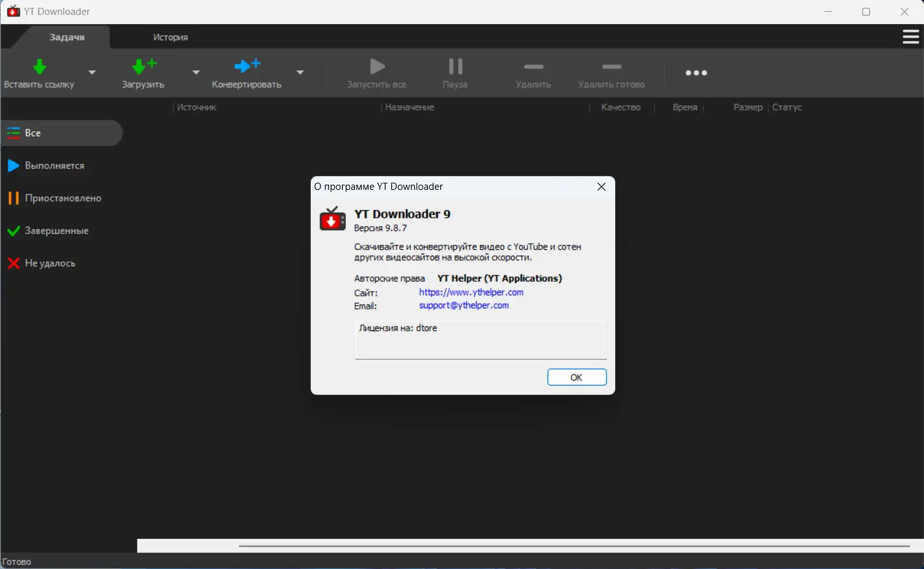Click the Версия 9.8.7 text
The width and height of the screenshot is (924, 569).
click(380, 228)
